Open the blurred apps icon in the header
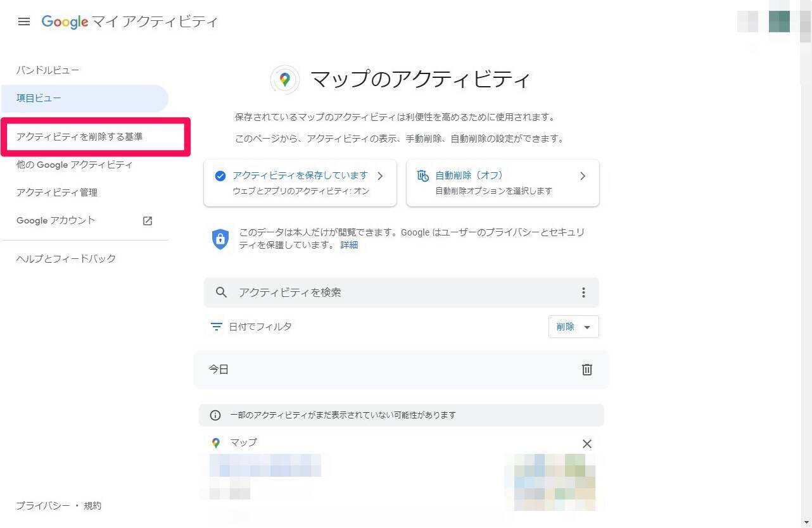The height and width of the screenshot is (528, 812). coord(747,22)
